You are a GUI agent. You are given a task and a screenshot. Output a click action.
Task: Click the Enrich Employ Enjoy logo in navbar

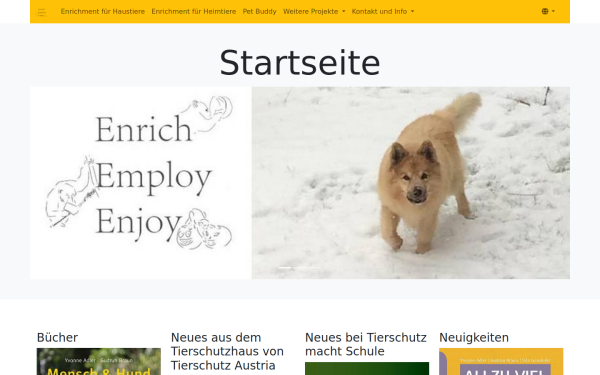(42, 12)
